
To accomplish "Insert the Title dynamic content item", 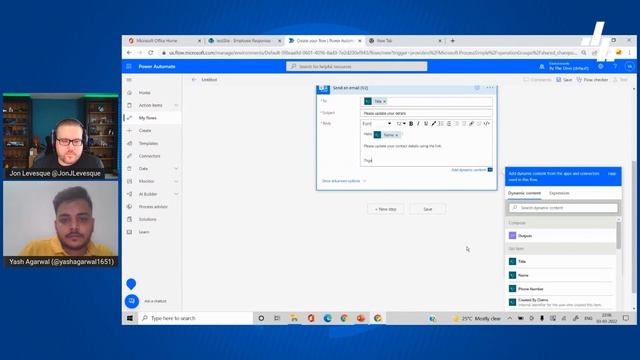I will pos(560,261).
